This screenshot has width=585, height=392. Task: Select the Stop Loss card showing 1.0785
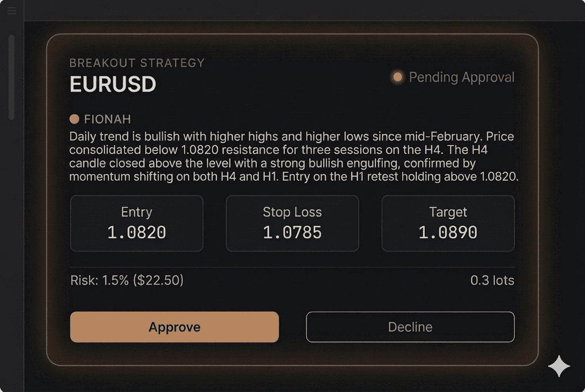(x=292, y=223)
